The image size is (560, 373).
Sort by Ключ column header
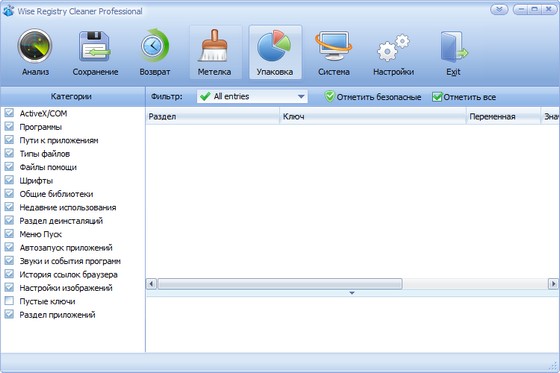(373, 116)
